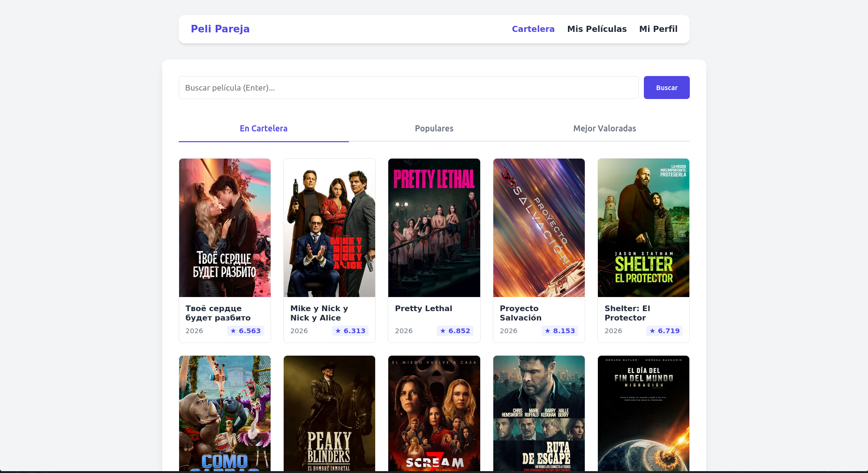868x473 pixels.
Task: Open the Peaky Blinders movie poster
Action: click(329, 413)
